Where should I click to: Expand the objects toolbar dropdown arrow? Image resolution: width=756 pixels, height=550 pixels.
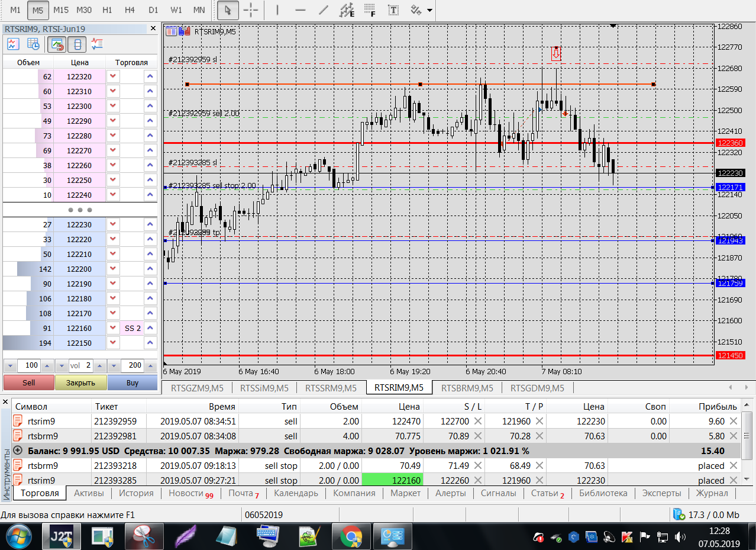(x=429, y=11)
